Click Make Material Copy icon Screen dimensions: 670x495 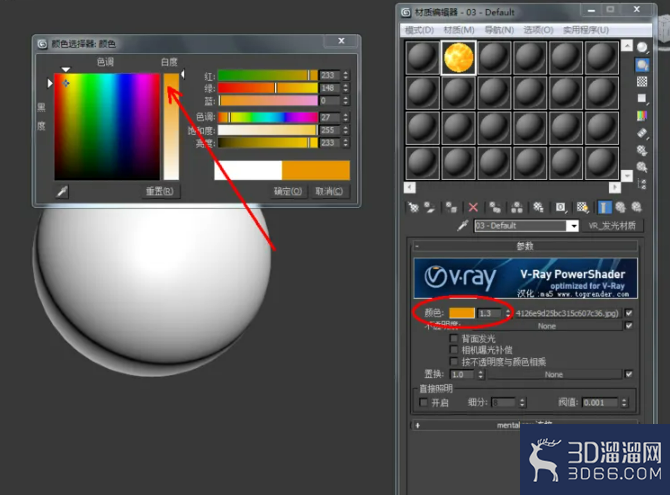click(495, 207)
